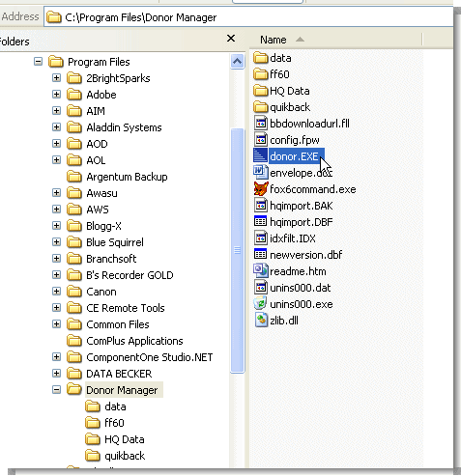The width and height of the screenshot is (461, 476).
Task: Click the folder tree scrollbar up arrow
Action: point(238,61)
